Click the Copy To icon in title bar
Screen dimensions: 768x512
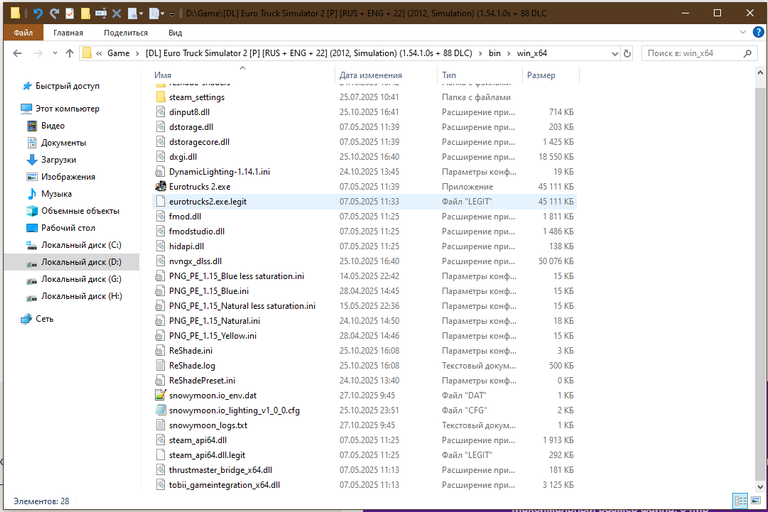(156, 13)
